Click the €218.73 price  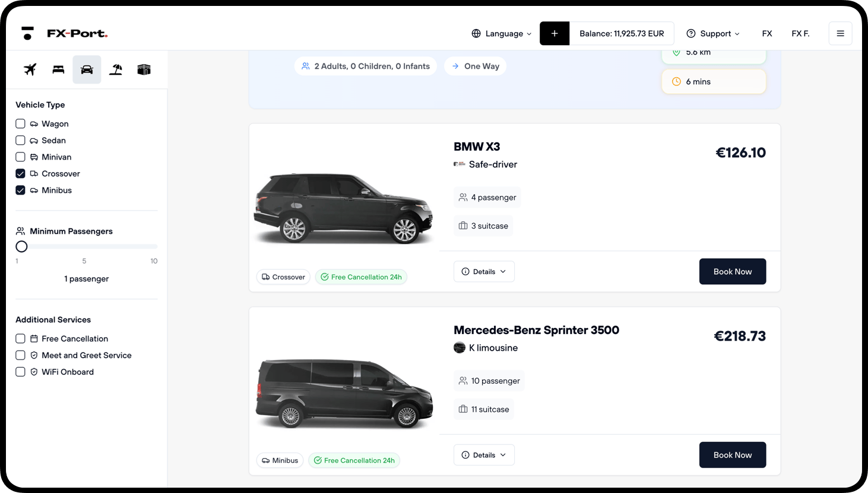740,336
